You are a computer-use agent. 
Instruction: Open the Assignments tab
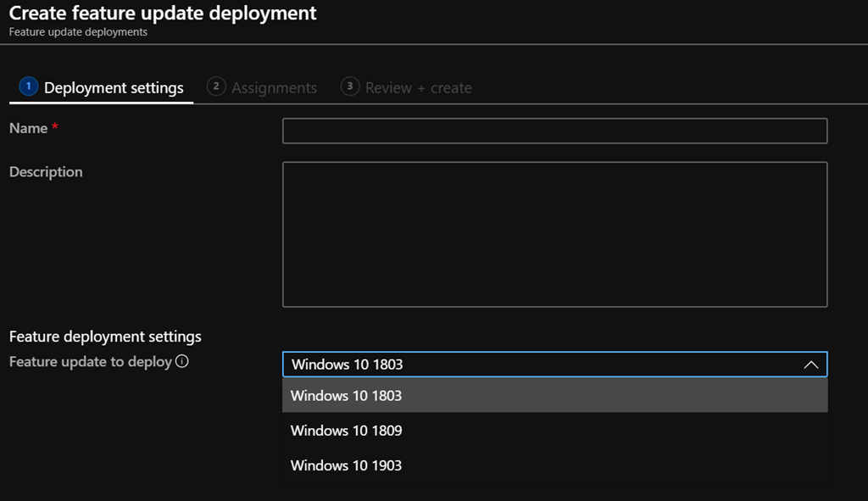coord(274,88)
